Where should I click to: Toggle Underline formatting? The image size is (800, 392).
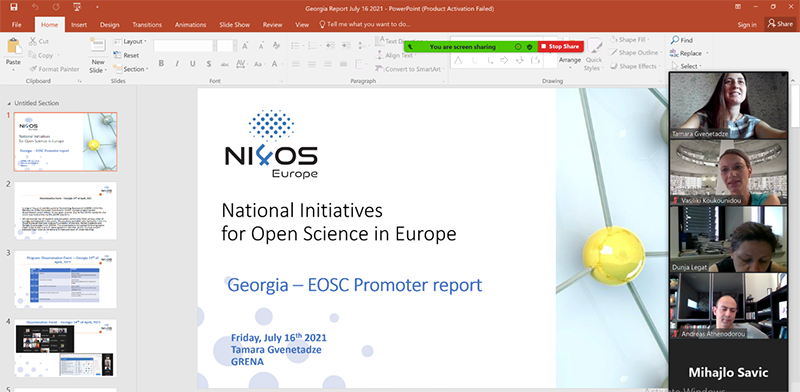coord(193,64)
